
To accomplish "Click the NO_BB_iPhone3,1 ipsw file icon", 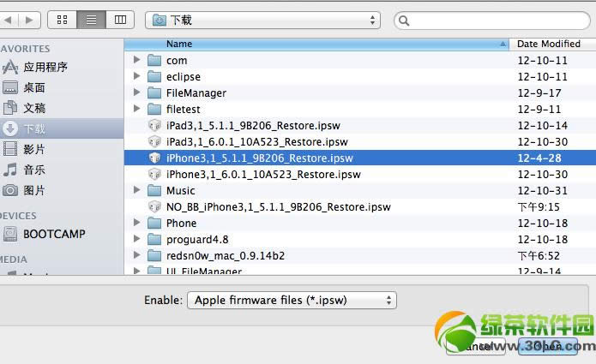I will (154, 207).
